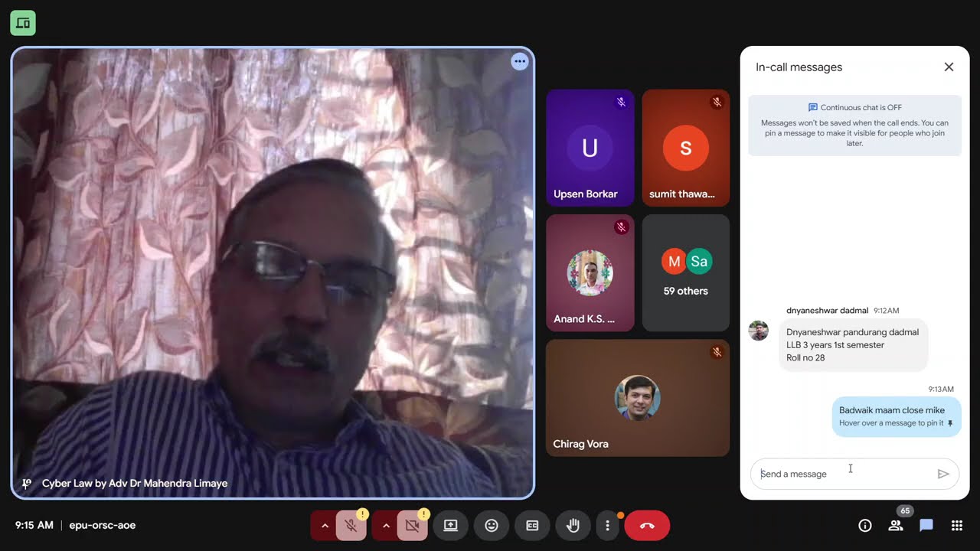Raise hand using the hand icon
This screenshot has height=551, width=980.
pos(573,526)
